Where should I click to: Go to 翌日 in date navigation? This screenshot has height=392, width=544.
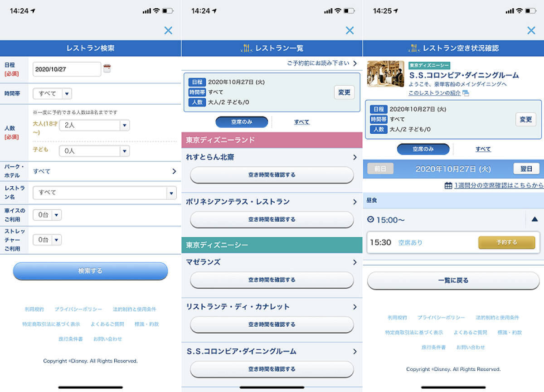526,169
